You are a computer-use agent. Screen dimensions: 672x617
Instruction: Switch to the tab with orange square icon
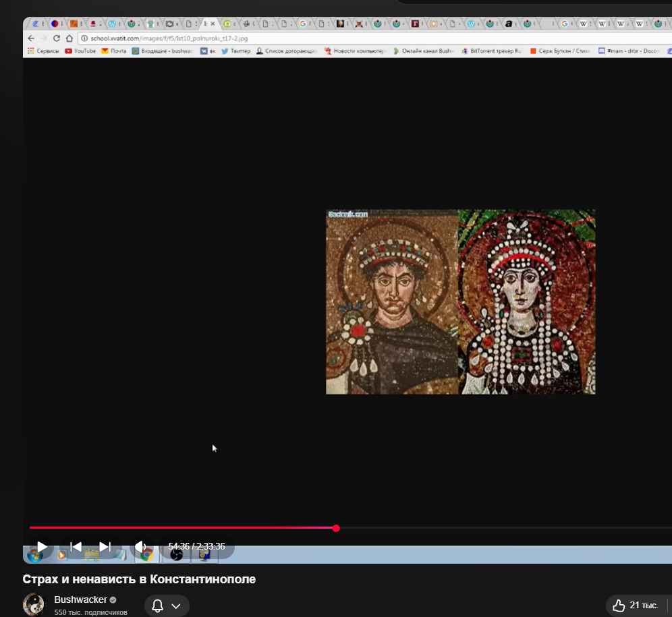74,24
